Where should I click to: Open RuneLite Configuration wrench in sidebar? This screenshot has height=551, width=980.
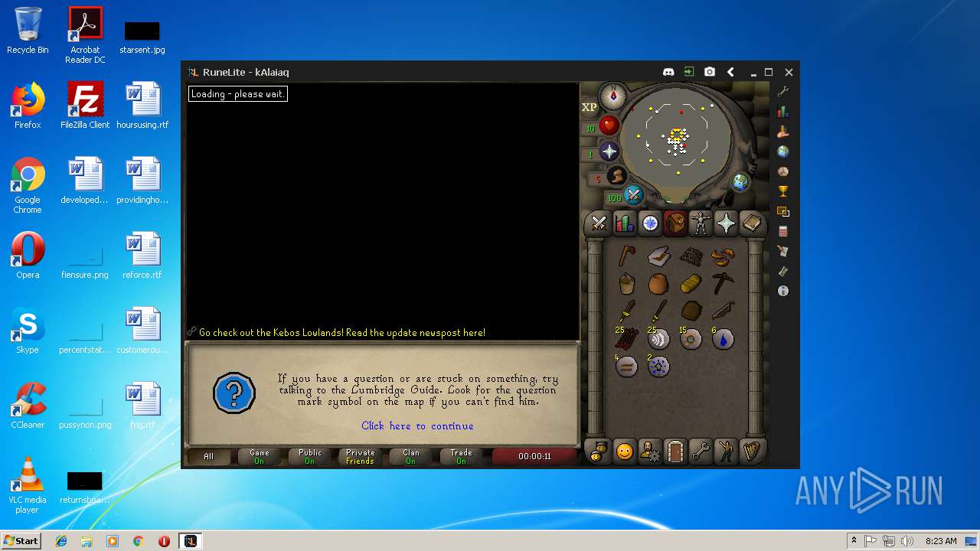coord(782,92)
